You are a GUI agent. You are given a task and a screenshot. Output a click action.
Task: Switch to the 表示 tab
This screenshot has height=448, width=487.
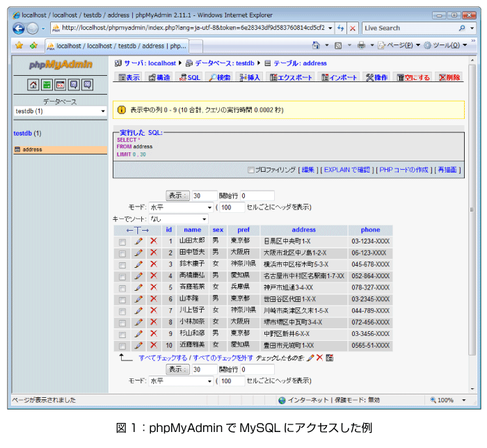(x=129, y=77)
